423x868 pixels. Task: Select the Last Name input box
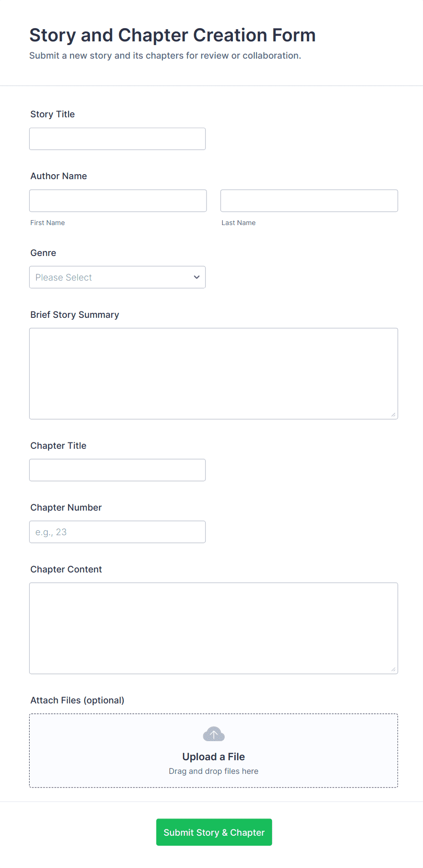[309, 201]
